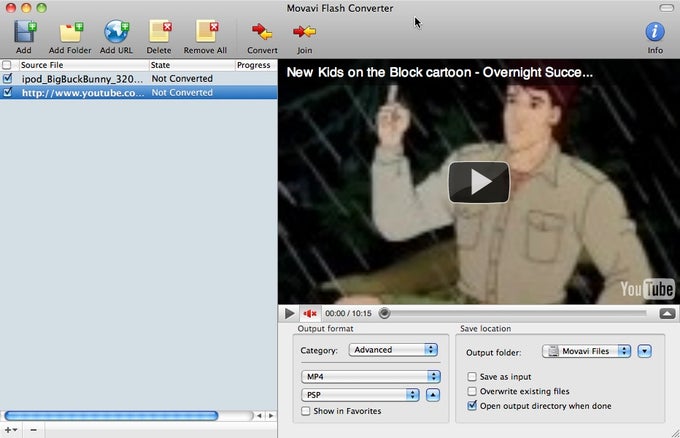
Task: Disable Open output directory when done
Action: click(x=472, y=406)
